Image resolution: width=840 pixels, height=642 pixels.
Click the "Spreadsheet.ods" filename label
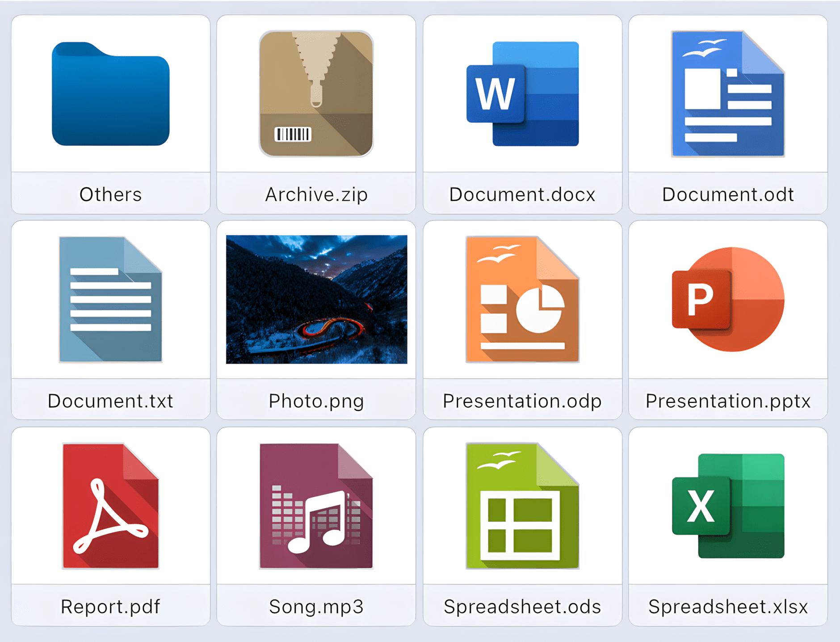(522, 607)
